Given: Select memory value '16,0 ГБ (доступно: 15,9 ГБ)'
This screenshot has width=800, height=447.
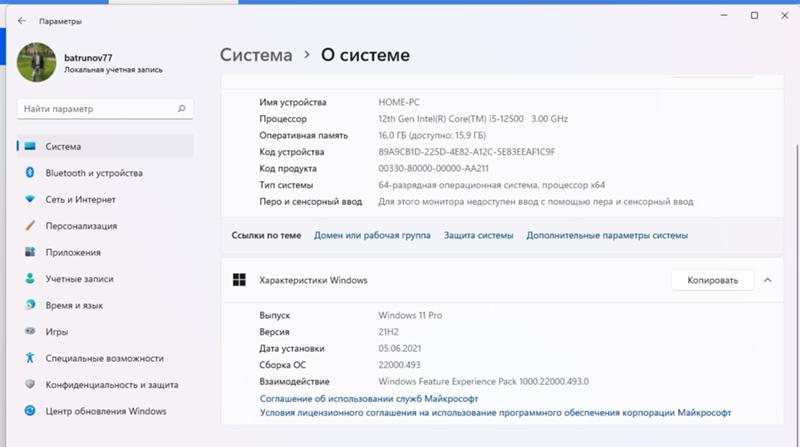Looking at the screenshot, I should [x=432, y=135].
